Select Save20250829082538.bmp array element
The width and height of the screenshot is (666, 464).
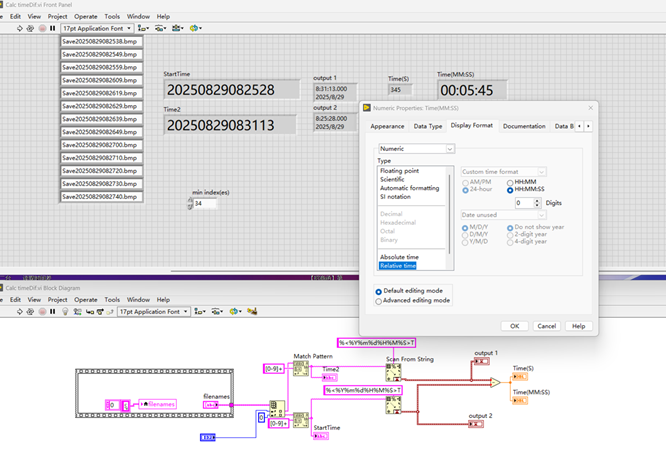tap(101, 42)
